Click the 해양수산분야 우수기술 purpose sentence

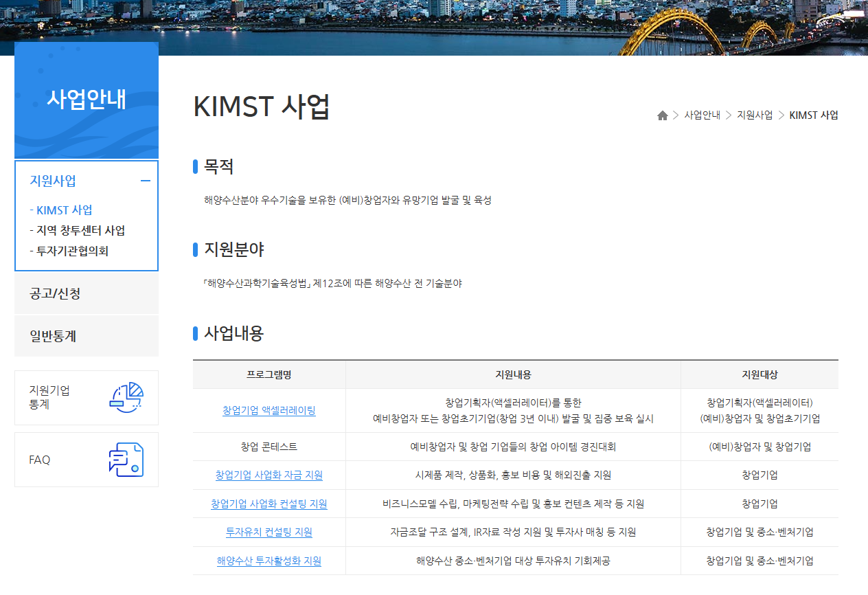point(347,201)
